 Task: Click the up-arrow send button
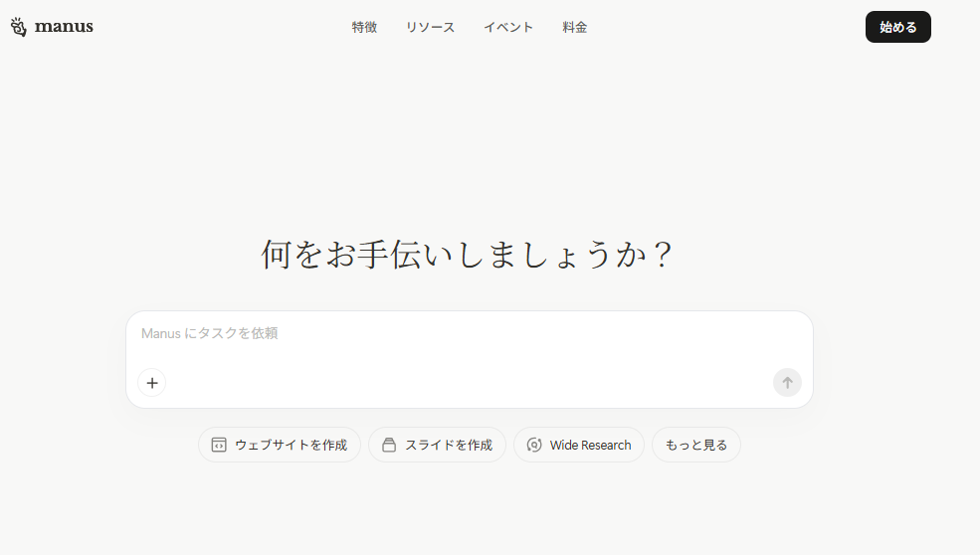tap(787, 383)
